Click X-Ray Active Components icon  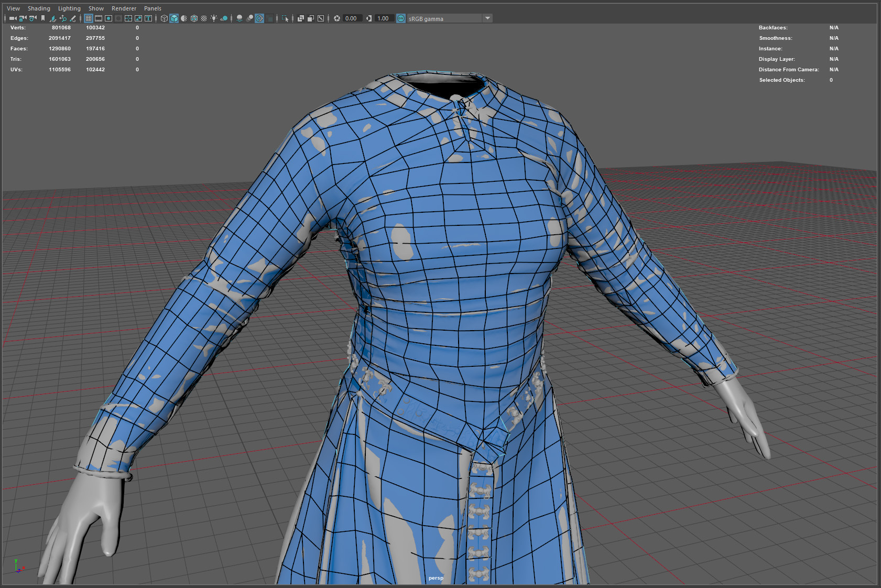(311, 18)
